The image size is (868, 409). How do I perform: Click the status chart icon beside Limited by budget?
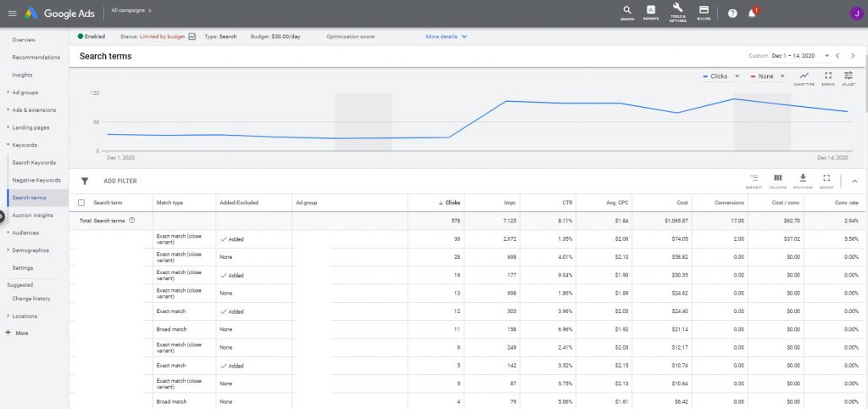(x=192, y=36)
